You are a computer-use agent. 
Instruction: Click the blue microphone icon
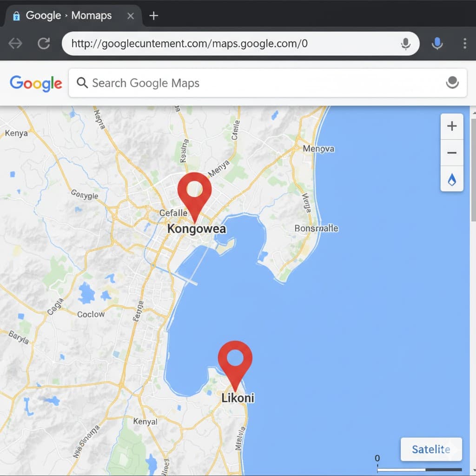(x=437, y=44)
